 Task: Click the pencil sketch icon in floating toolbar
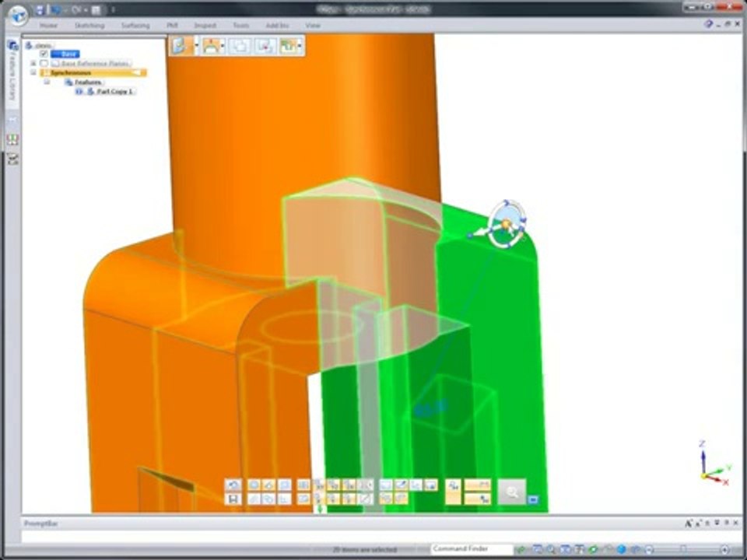pyautogui.click(x=401, y=485)
